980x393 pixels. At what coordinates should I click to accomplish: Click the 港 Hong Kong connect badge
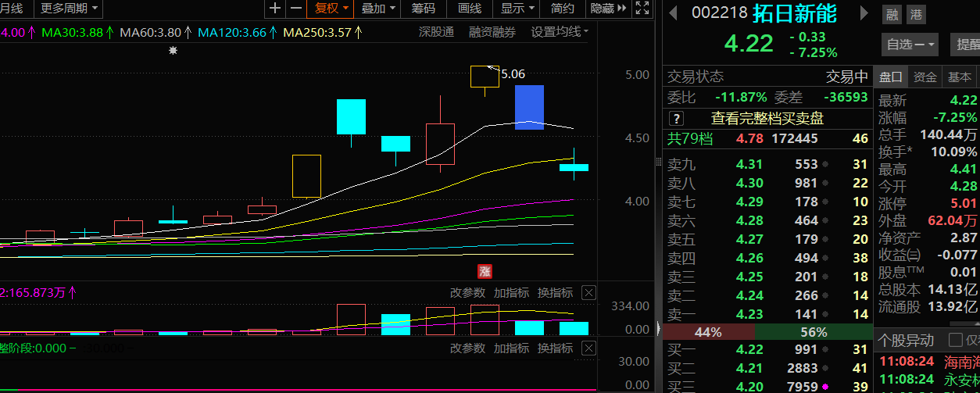point(916,14)
